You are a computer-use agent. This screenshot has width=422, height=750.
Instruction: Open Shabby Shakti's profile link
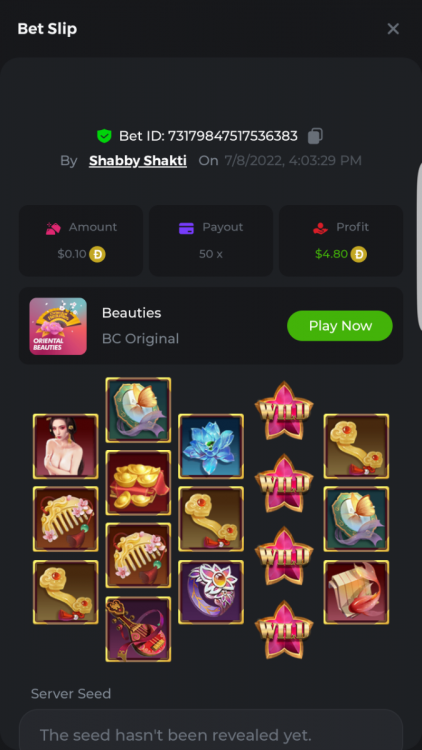pyautogui.click(x=138, y=161)
